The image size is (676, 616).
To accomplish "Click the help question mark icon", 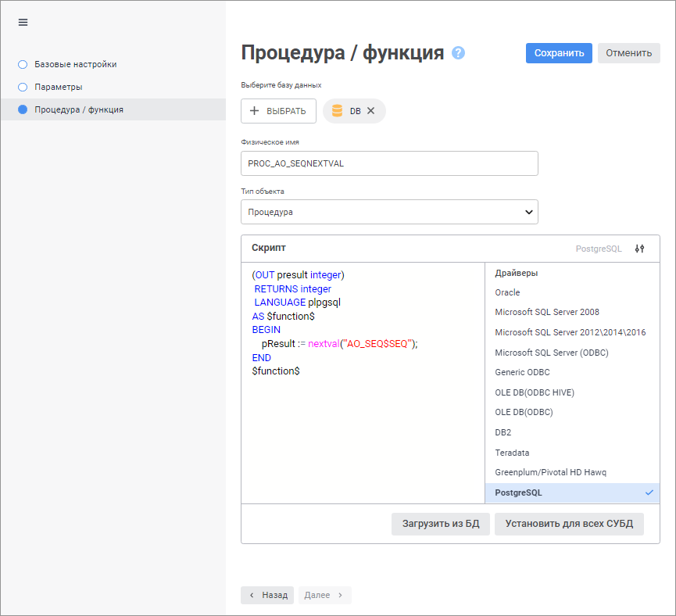I will pos(459,53).
